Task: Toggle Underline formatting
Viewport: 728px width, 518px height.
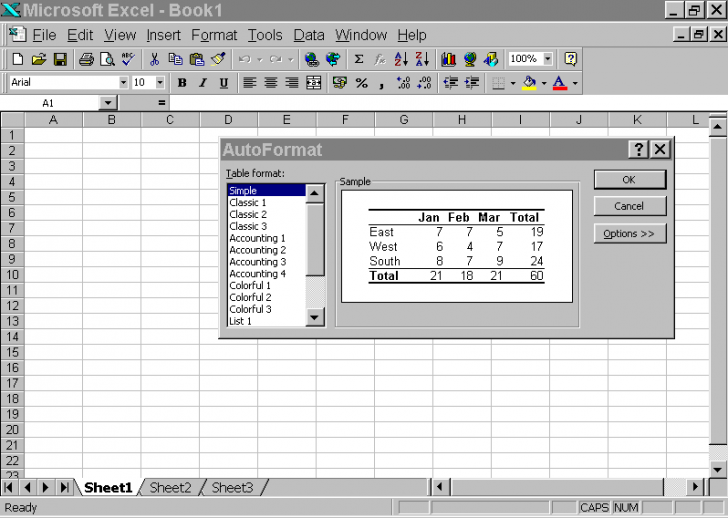Action: coord(224,83)
